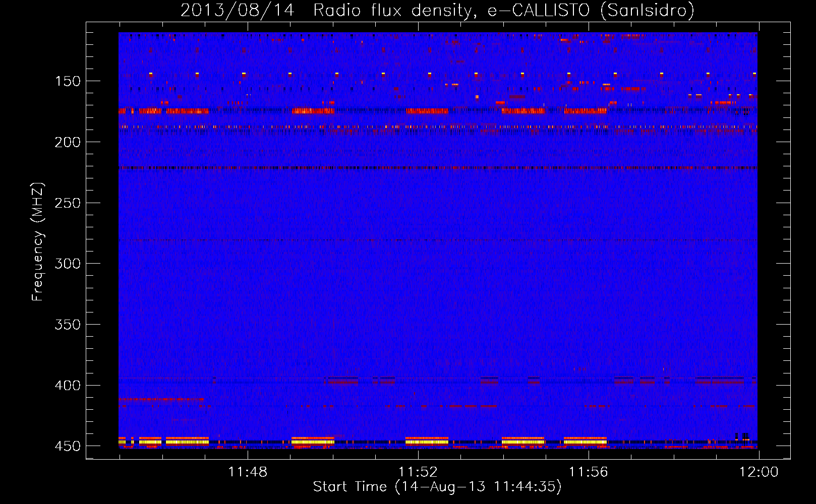Click the date "2013/08/14" in the title
This screenshot has width=816, height=504.
click(x=237, y=10)
